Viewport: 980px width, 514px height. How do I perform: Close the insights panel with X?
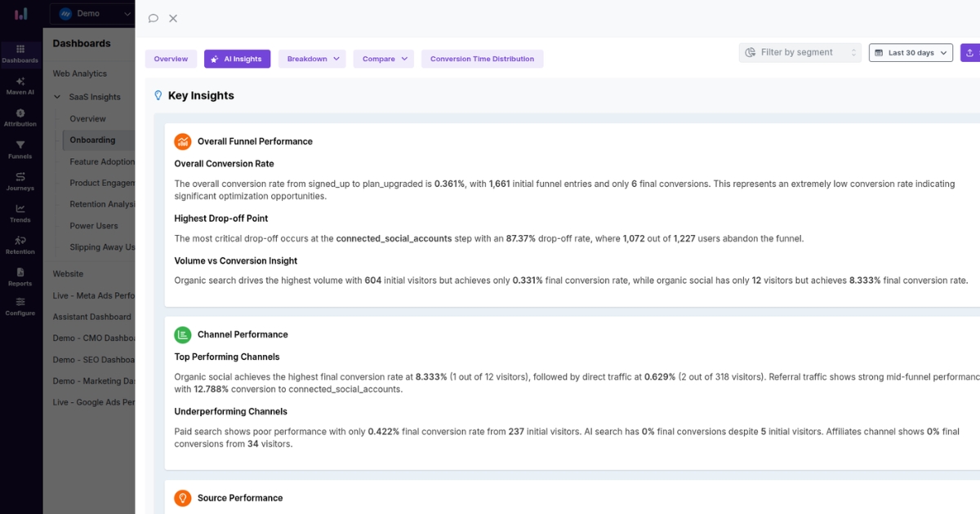point(173,18)
